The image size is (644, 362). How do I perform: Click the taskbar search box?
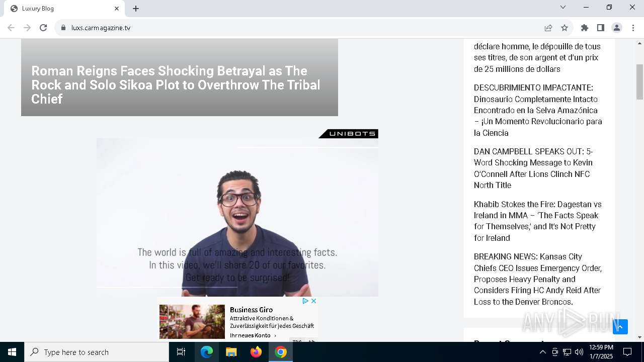point(97,352)
